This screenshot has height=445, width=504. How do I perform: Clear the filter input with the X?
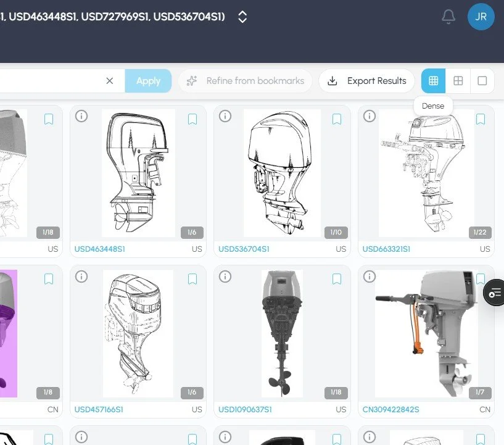pyautogui.click(x=110, y=81)
